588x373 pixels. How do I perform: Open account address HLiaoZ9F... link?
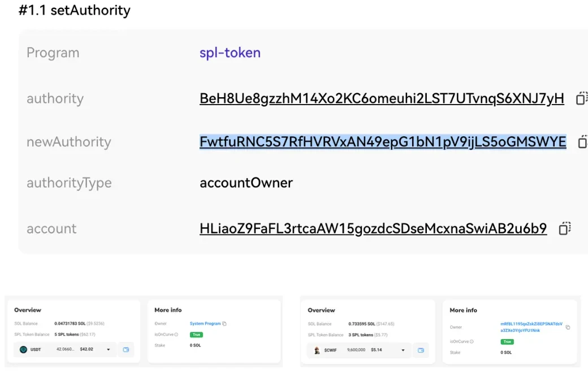coord(373,228)
